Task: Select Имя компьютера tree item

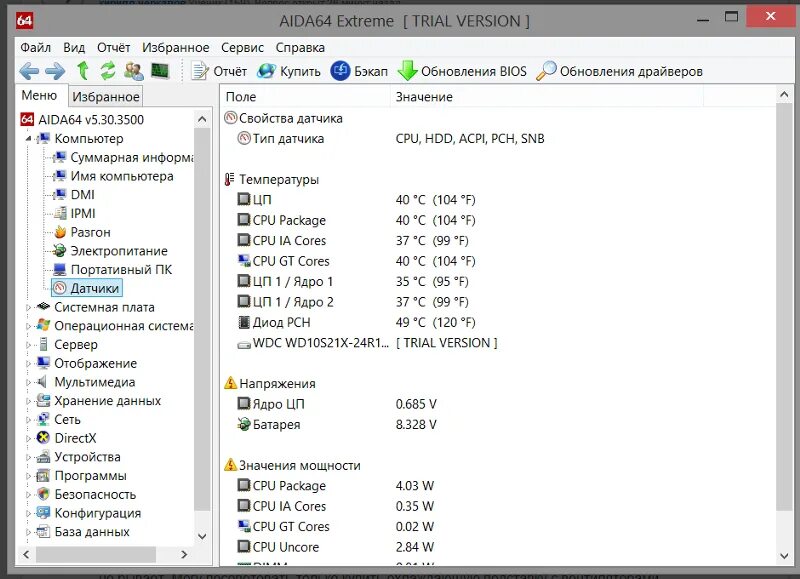Action: [113, 176]
